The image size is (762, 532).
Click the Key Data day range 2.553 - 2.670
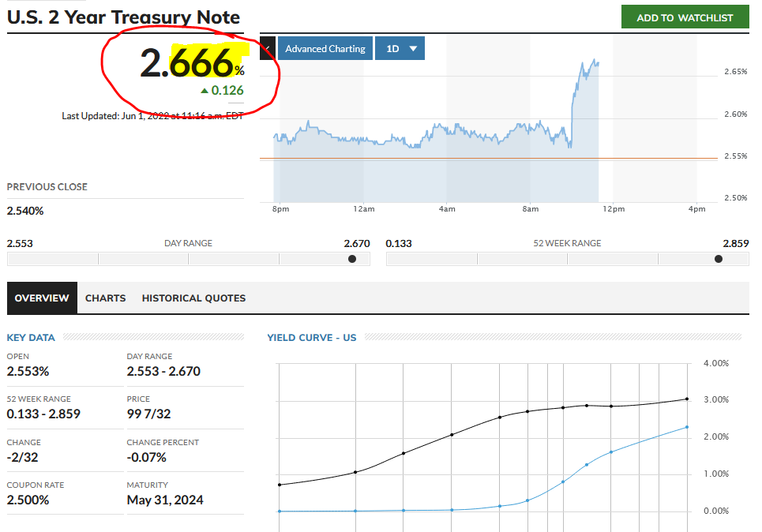coord(163,371)
